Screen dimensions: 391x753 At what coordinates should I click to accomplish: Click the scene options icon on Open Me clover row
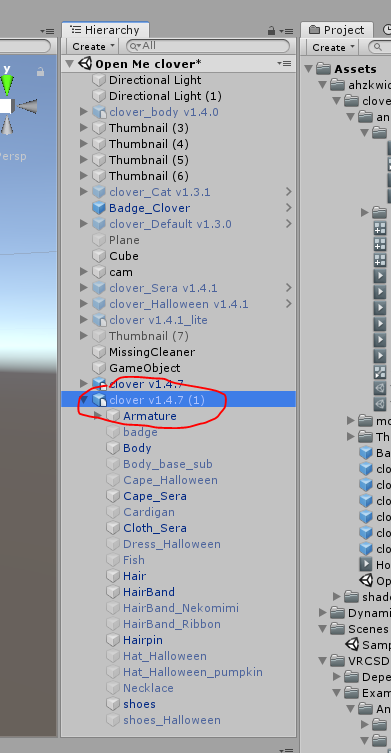point(284,63)
